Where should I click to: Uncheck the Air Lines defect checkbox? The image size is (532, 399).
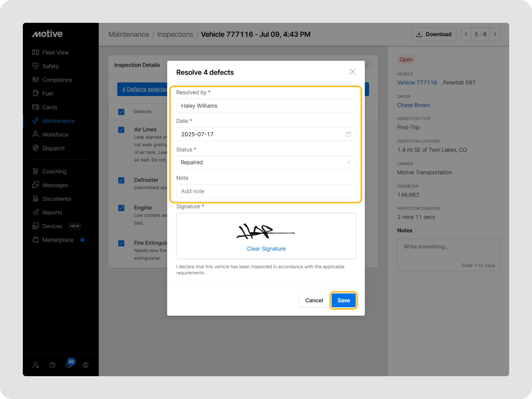(121, 130)
